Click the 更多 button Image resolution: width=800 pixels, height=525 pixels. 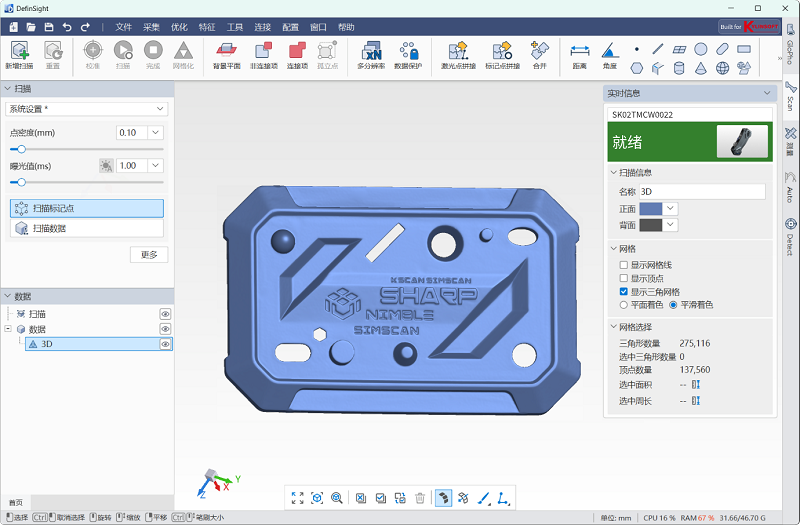click(x=148, y=255)
